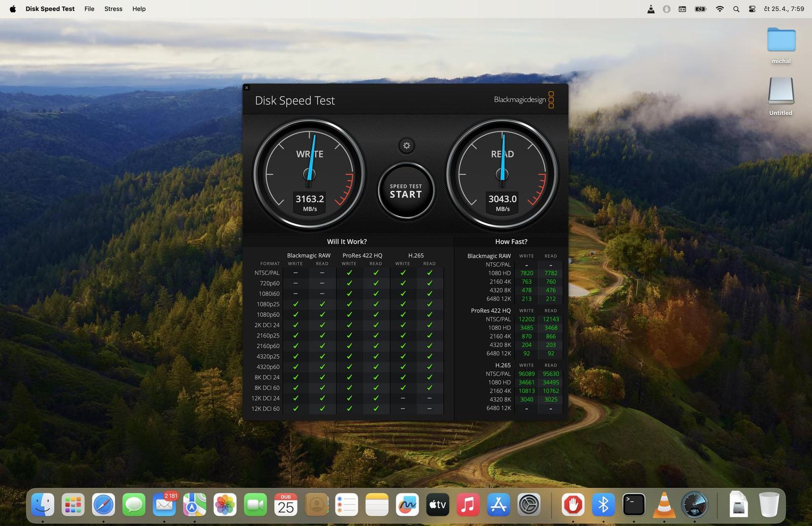The width and height of the screenshot is (812, 526).
Task: Open Apple TV from the Dock
Action: [x=437, y=505]
